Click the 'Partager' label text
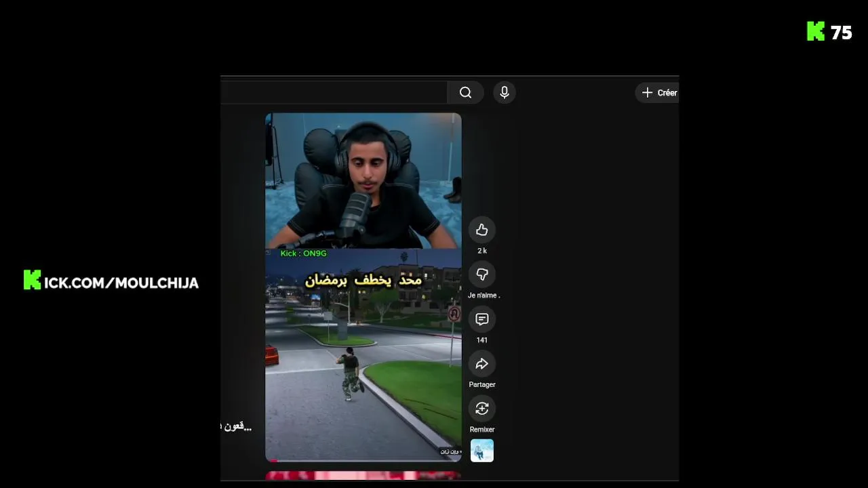The width and height of the screenshot is (868, 488). tap(482, 385)
